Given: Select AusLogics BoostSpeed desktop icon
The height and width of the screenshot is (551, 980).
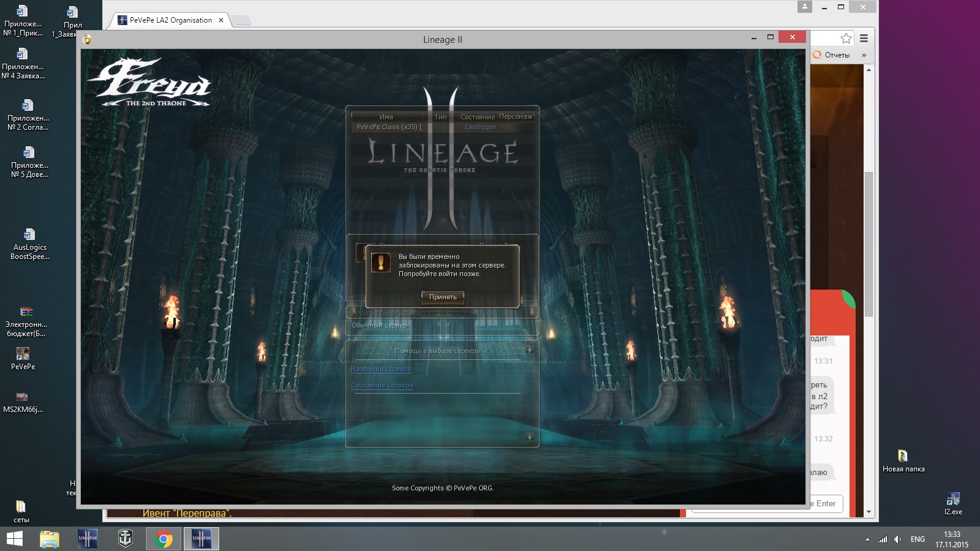Looking at the screenshot, I should click(29, 244).
